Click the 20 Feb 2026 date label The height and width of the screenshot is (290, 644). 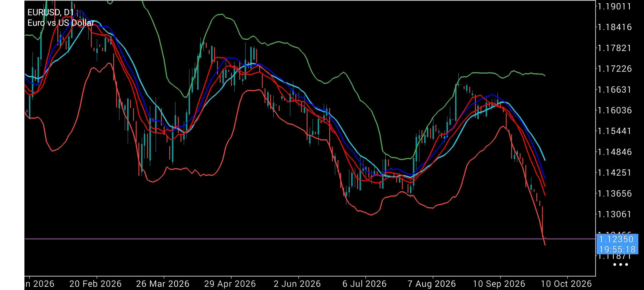coord(96,284)
